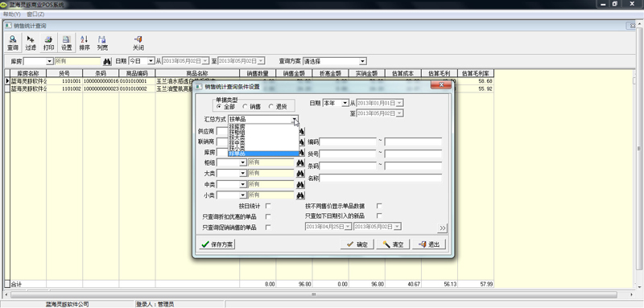The height and width of the screenshot is (308, 644).
Task: Click the 退出 exit button
Action: click(x=429, y=244)
